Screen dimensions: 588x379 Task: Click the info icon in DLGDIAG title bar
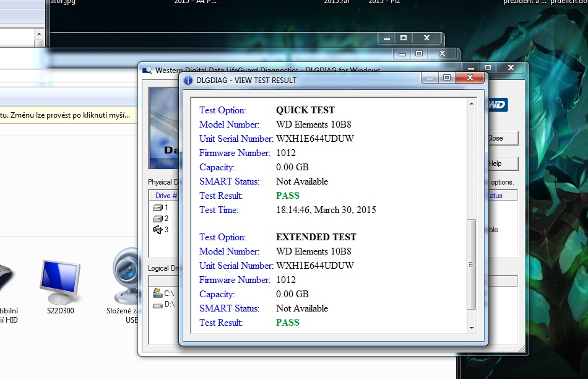[x=188, y=81]
